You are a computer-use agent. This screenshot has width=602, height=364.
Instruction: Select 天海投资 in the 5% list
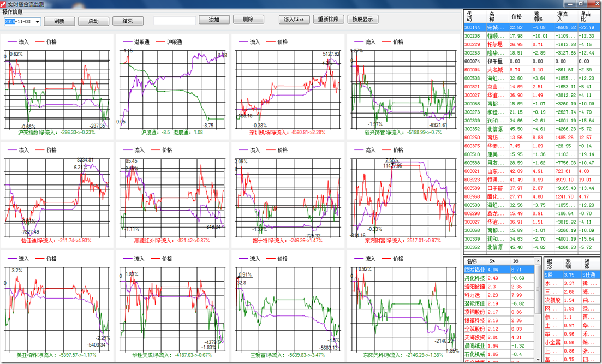tap(499, 337)
